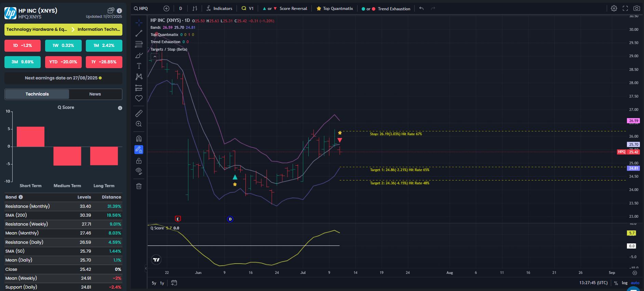Toggle the Top Quantmatix indicator

click(335, 9)
